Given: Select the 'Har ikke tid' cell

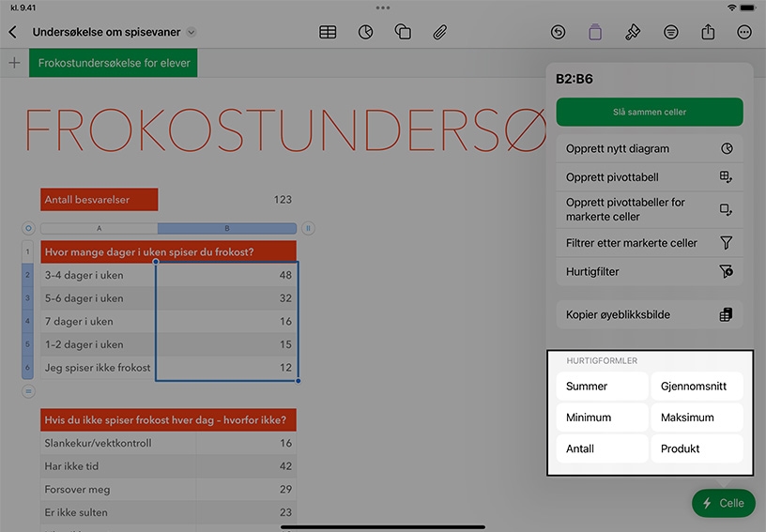Looking at the screenshot, I should (x=118, y=466).
